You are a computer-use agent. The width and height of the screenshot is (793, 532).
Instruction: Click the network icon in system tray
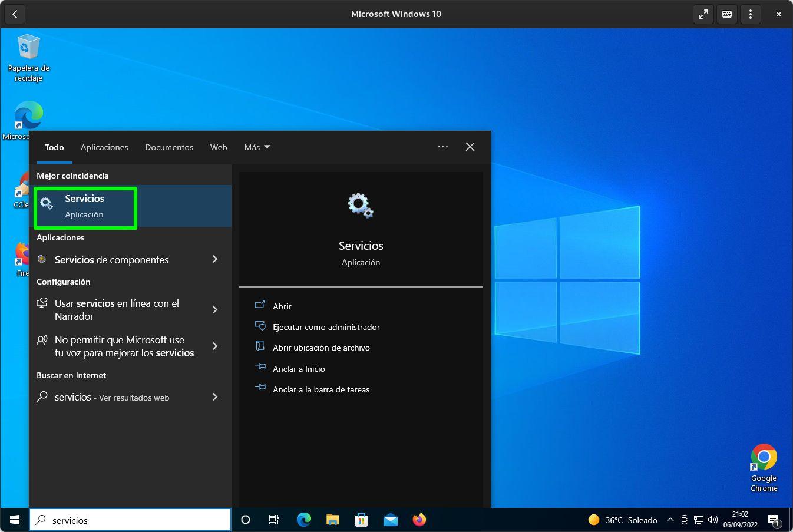(x=699, y=520)
